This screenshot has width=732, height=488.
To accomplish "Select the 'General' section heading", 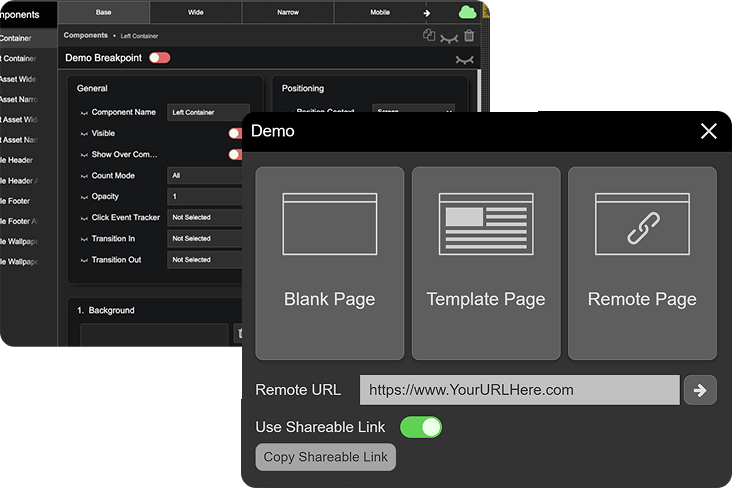I will [92, 88].
